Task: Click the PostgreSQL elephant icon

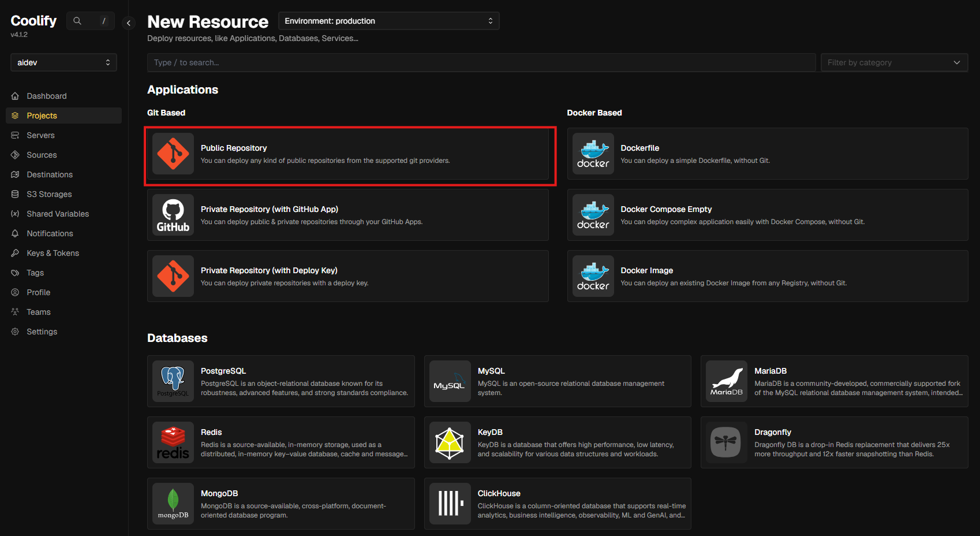Action: click(173, 381)
